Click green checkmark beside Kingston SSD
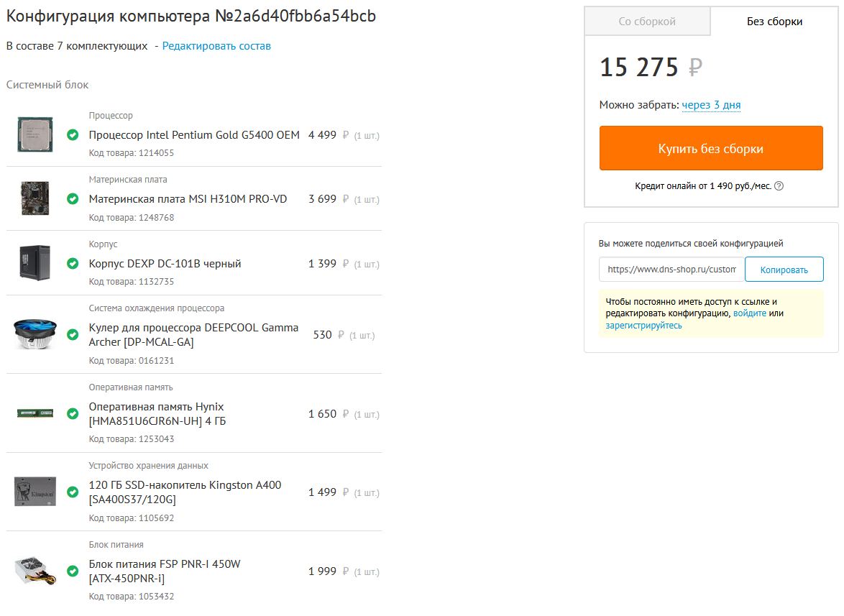 (73, 492)
